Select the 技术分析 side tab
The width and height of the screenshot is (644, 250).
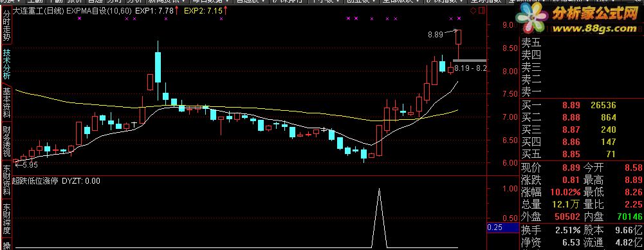(x=6, y=64)
